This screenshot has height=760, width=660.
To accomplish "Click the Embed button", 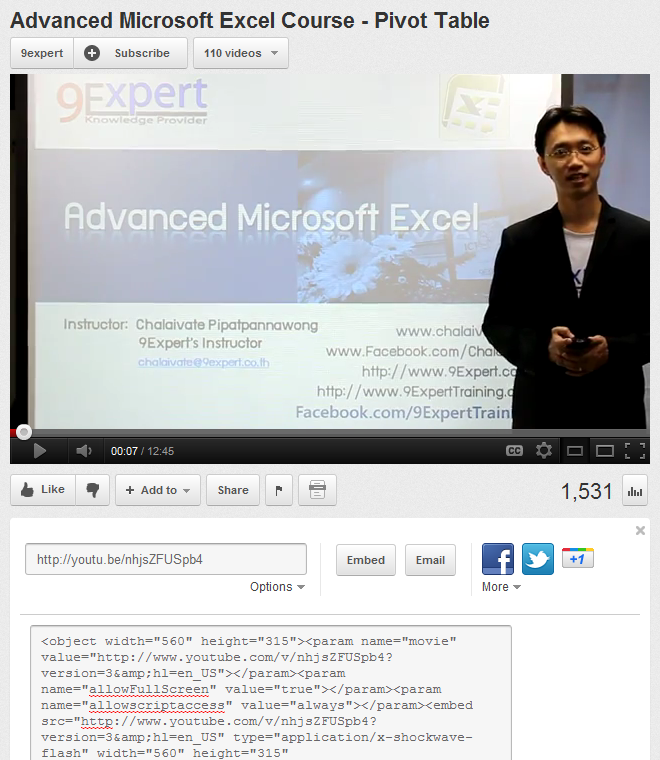I will 366,560.
